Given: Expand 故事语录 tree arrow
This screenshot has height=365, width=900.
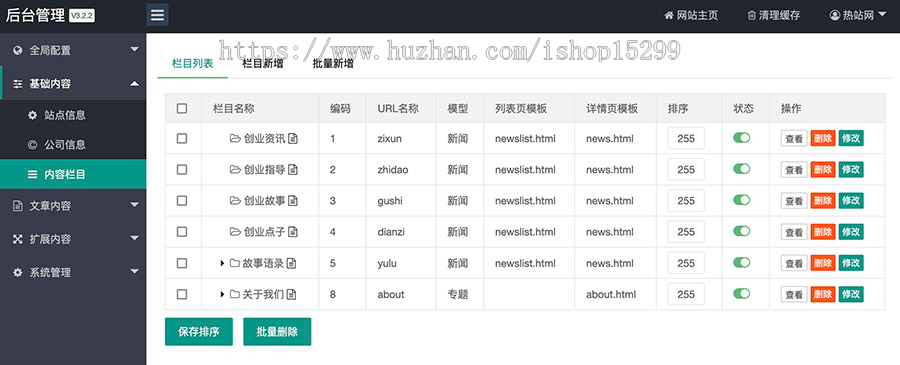Looking at the screenshot, I should point(222,263).
